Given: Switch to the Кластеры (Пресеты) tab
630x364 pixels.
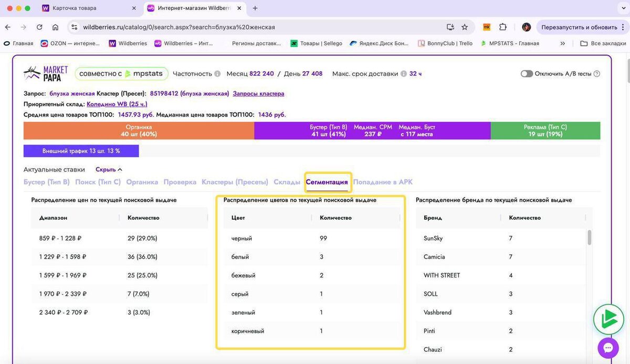Looking at the screenshot, I should pos(235,182).
